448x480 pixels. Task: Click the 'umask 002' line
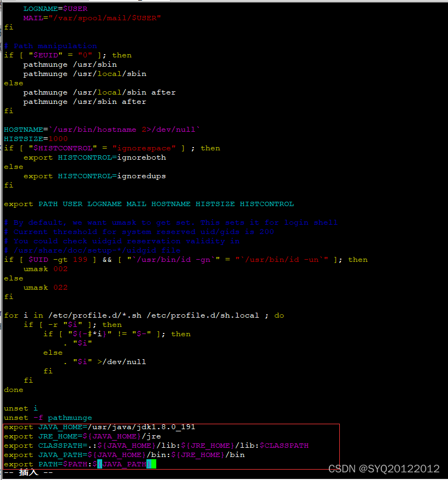(x=45, y=269)
